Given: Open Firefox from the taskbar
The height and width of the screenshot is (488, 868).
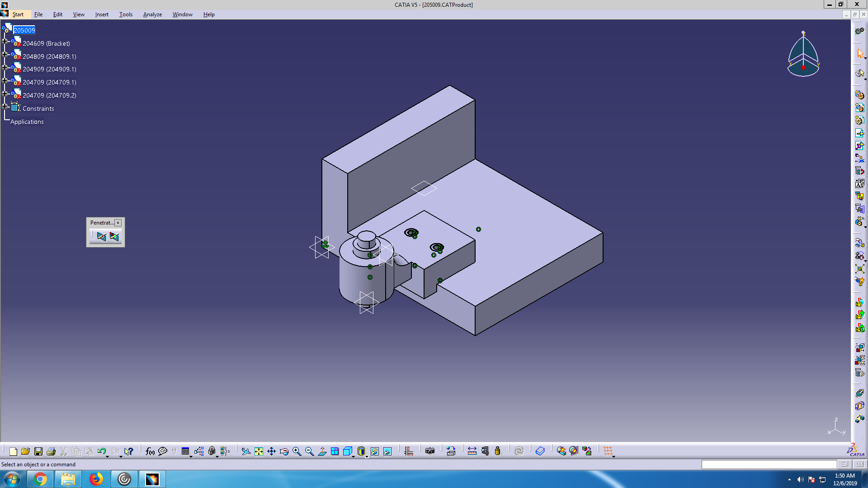Looking at the screenshot, I should (96, 479).
